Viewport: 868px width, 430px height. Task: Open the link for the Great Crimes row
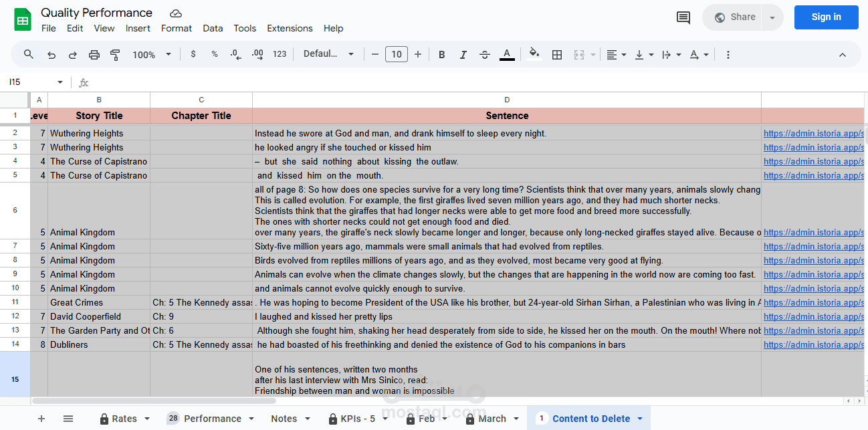(813, 302)
